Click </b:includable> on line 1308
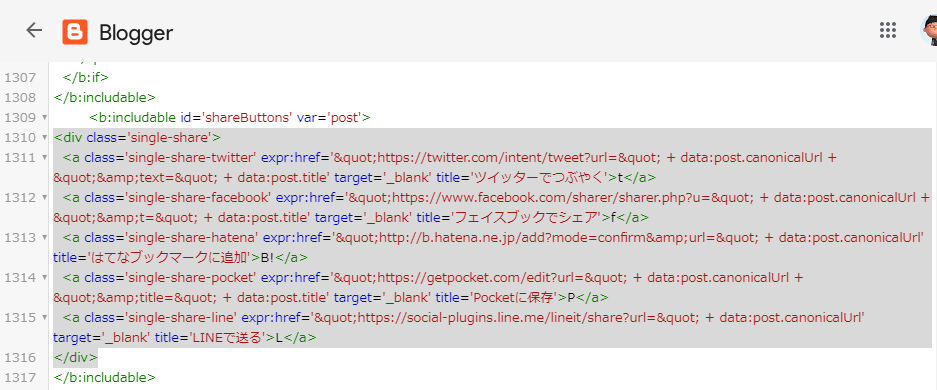 point(105,97)
